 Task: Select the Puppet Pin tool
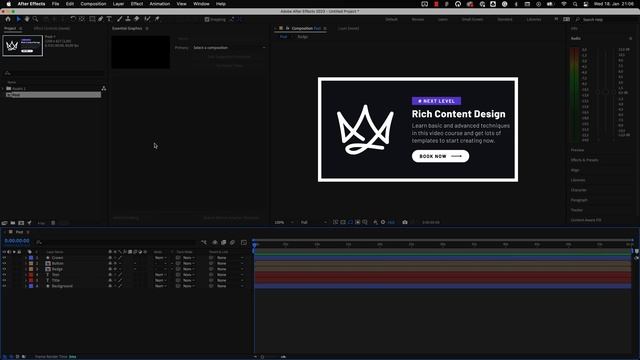pyautogui.click(x=157, y=19)
